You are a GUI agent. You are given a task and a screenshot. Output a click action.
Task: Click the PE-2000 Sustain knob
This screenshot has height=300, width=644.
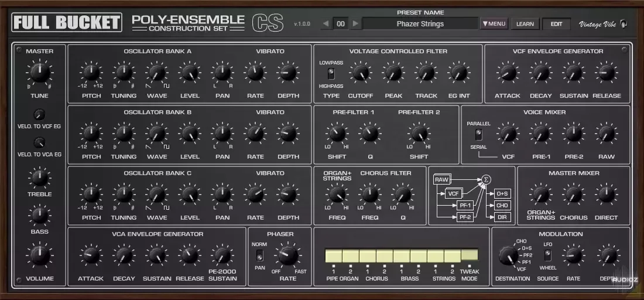point(222,255)
